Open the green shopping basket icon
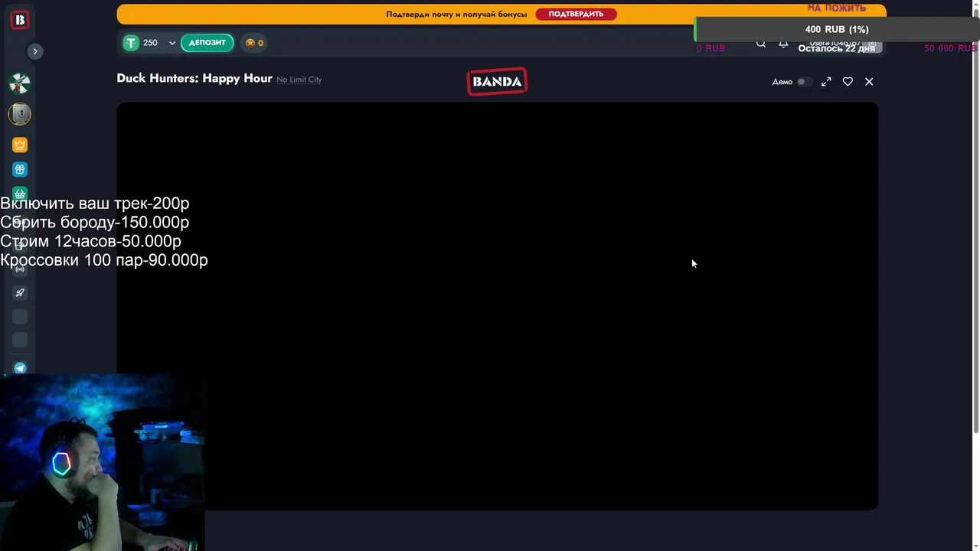 coord(20,194)
